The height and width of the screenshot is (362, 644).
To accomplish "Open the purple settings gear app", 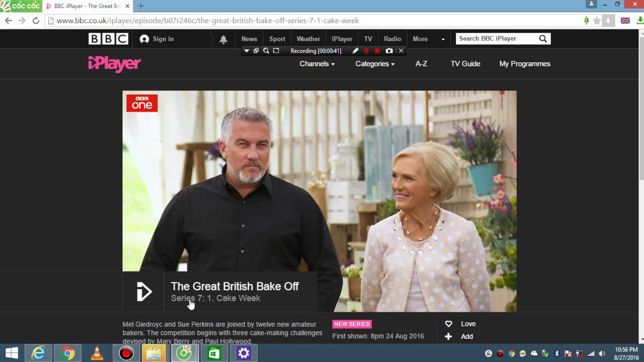I will [x=244, y=353].
